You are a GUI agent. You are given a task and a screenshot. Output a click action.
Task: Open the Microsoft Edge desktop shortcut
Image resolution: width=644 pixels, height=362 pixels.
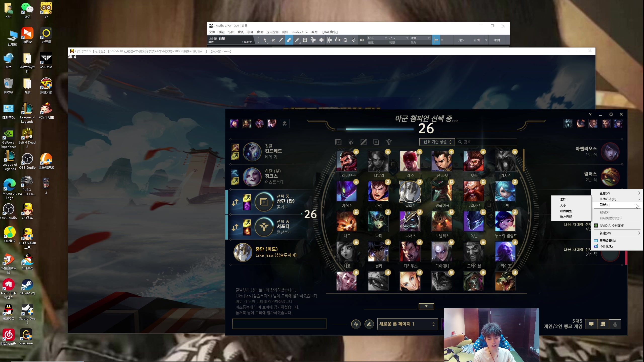[x=10, y=189]
